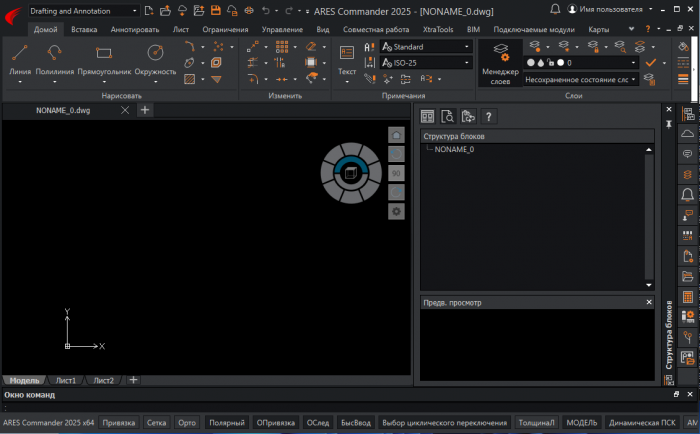
Task: Select the Прямоугольник (Rectangle) tool
Action: 104,58
